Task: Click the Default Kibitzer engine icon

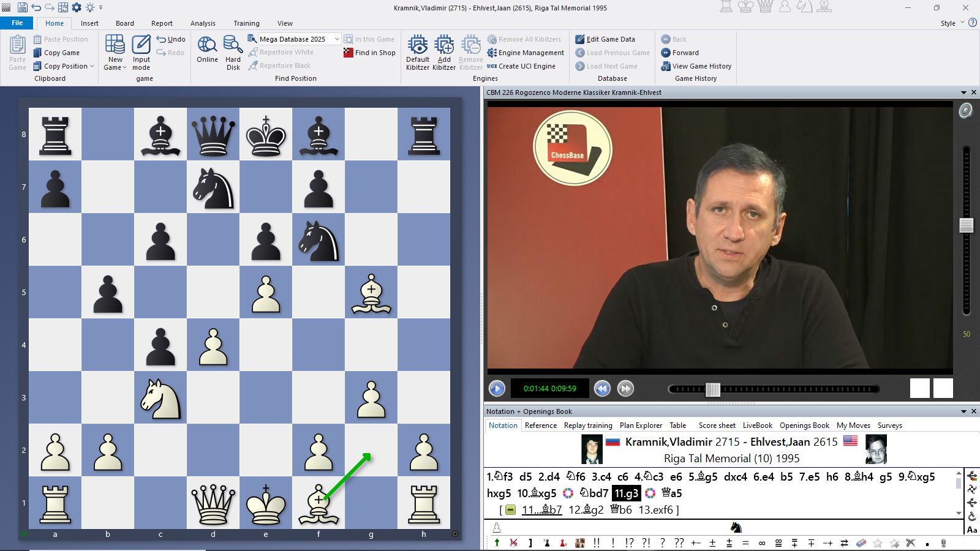Action: [418, 46]
